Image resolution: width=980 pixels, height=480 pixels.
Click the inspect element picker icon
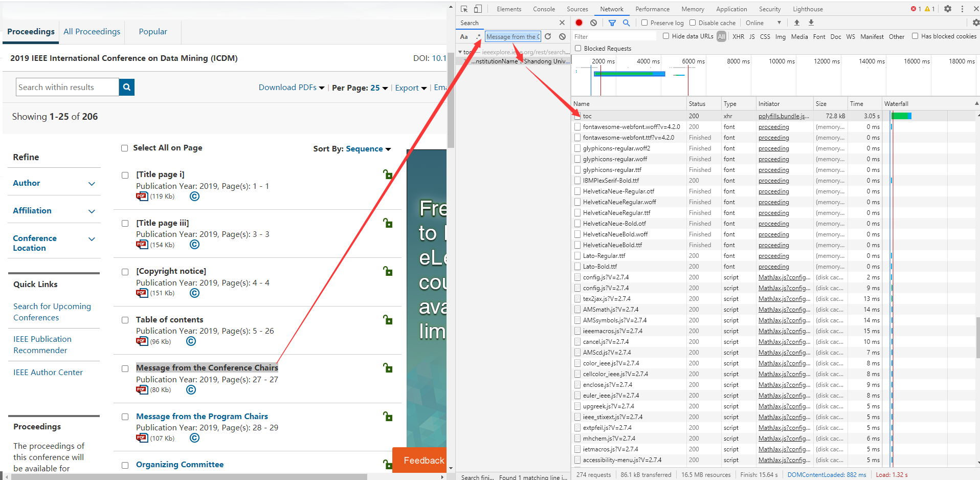pyautogui.click(x=464, y=9)
